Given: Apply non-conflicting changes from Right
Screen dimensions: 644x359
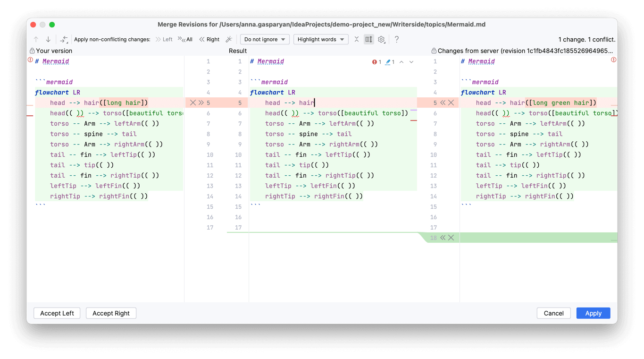Looking at the screenshot, I should [x=209, y=39].
